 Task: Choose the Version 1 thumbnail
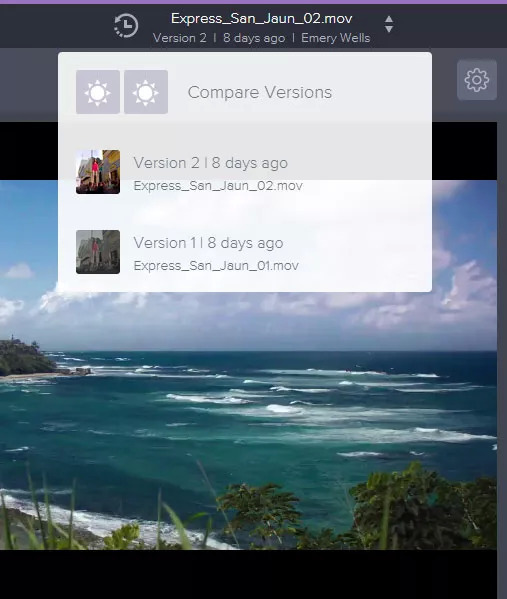pyautogui.click(x=98, y=252)
